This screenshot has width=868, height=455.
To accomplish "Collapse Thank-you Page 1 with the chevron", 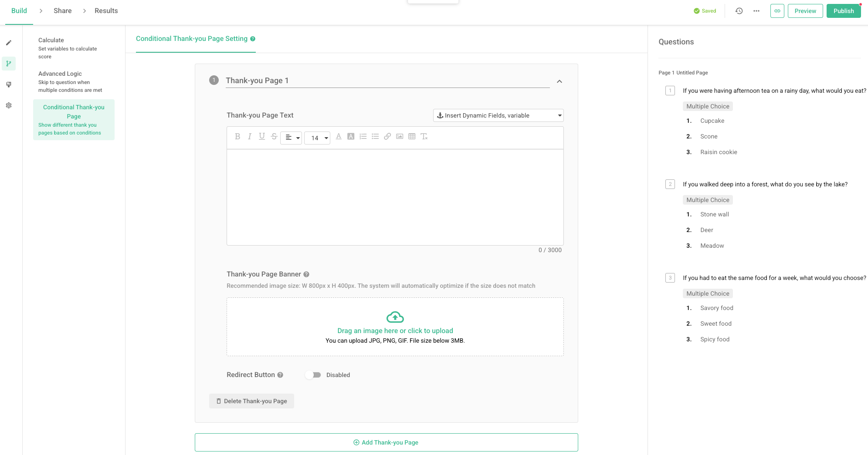I will tap(559, 81).
